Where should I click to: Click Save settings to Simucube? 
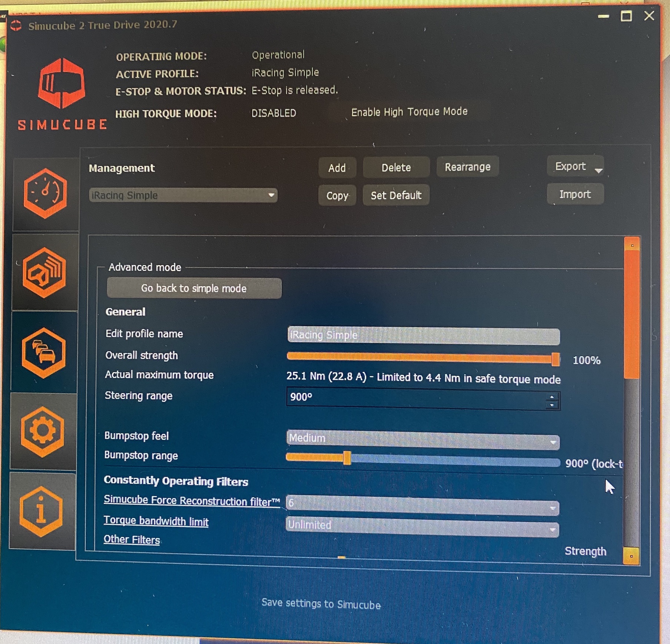(x=321, y=604)
